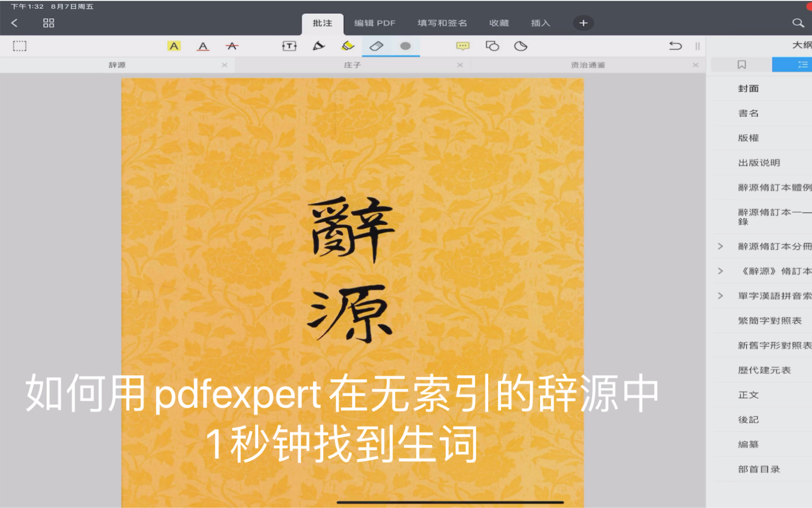Choose the text underline tool
Viewport: 812px width, 508px height.
(203, 46)
